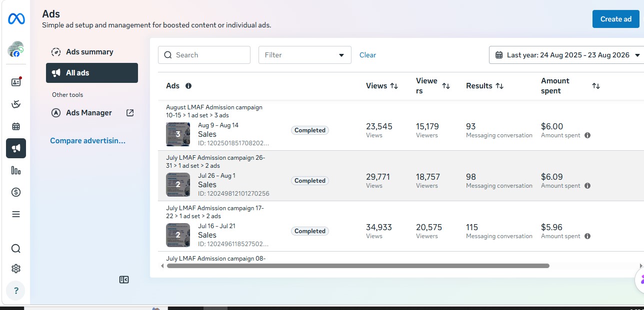This screenshot has width=644, height=310.
Task: Open the handshake icon in sidebar
Action: 16,104
